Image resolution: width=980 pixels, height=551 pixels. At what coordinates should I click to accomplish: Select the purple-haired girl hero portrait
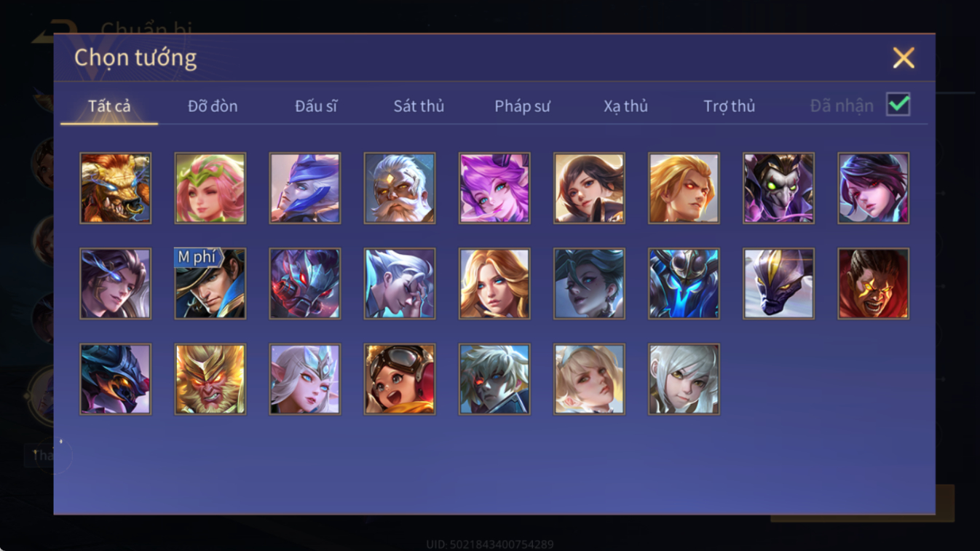pos(494,188)
